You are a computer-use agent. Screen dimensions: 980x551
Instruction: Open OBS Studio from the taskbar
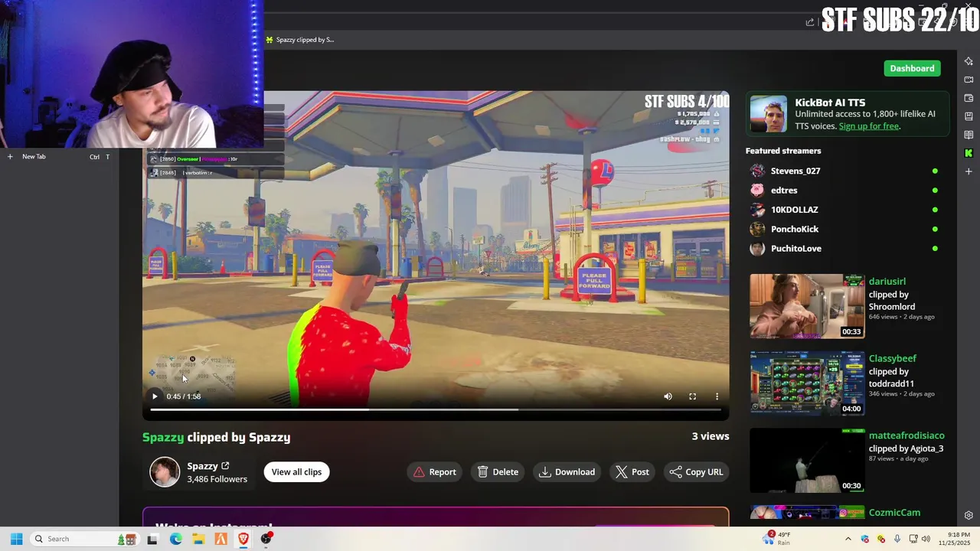pos(266,539)
